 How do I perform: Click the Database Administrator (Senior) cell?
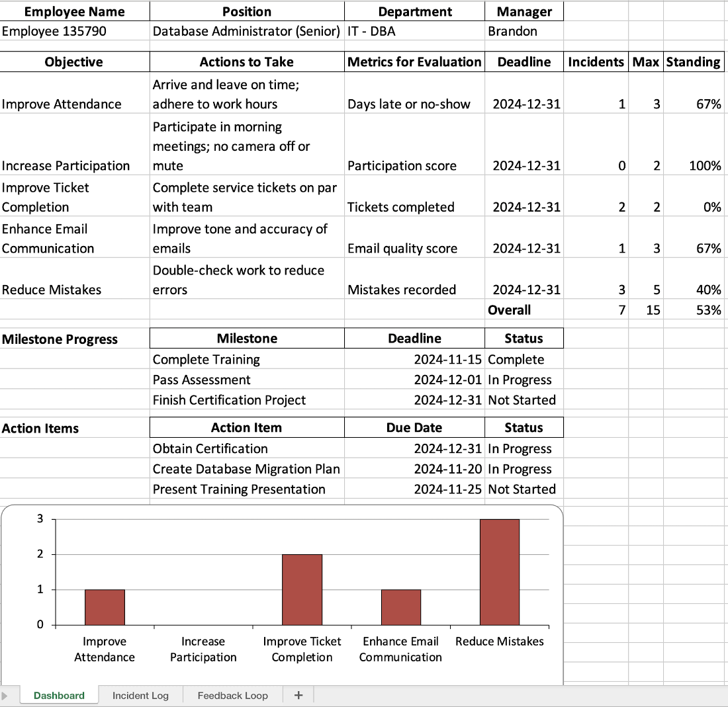click(247, 31)
